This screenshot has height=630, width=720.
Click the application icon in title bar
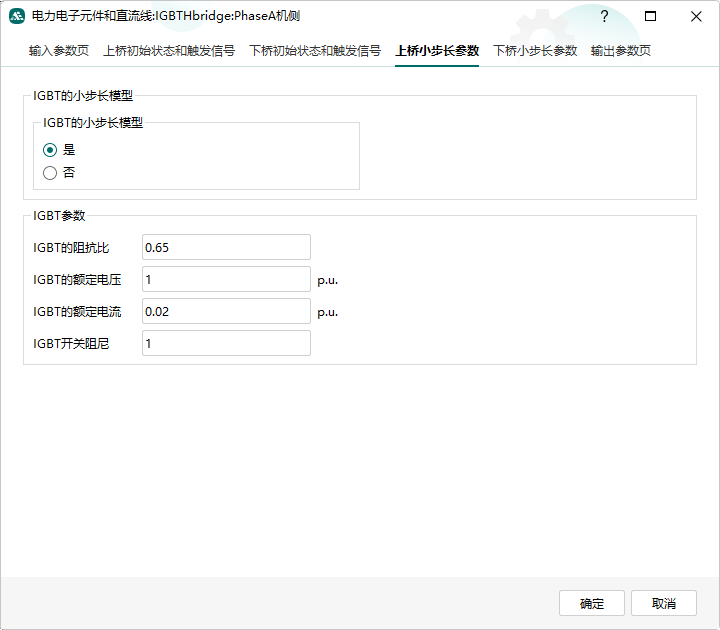17,17
